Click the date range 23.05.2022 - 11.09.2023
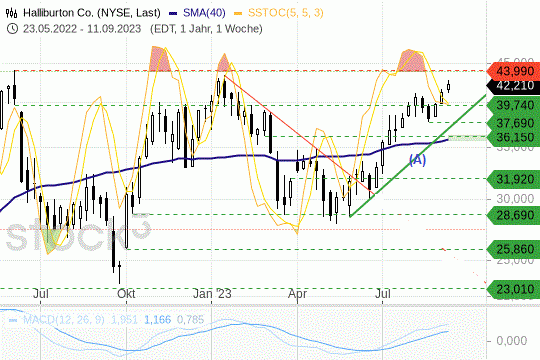 (x=82, y=29)
